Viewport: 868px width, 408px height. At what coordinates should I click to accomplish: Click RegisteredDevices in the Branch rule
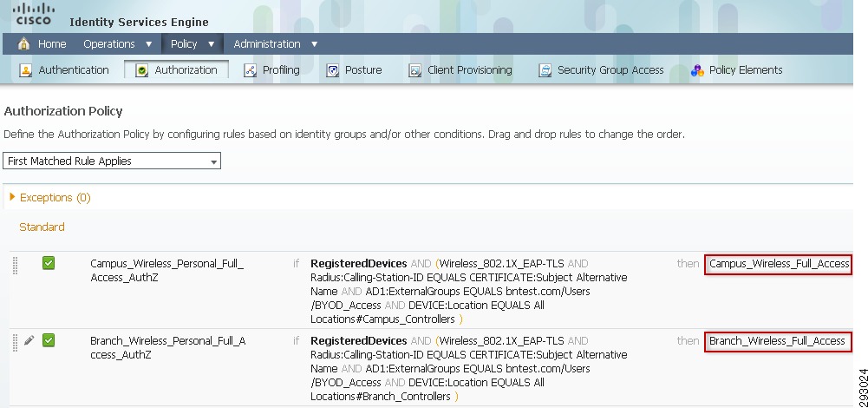click(x=359, y=341)
